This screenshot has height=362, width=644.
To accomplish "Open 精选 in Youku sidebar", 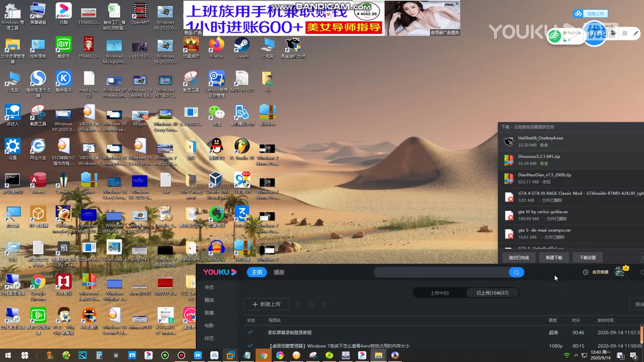I will point(209,300).
